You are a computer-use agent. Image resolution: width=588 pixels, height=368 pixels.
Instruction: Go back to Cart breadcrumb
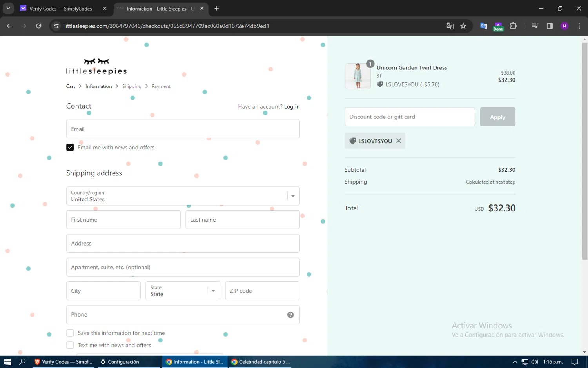[71, 86]
